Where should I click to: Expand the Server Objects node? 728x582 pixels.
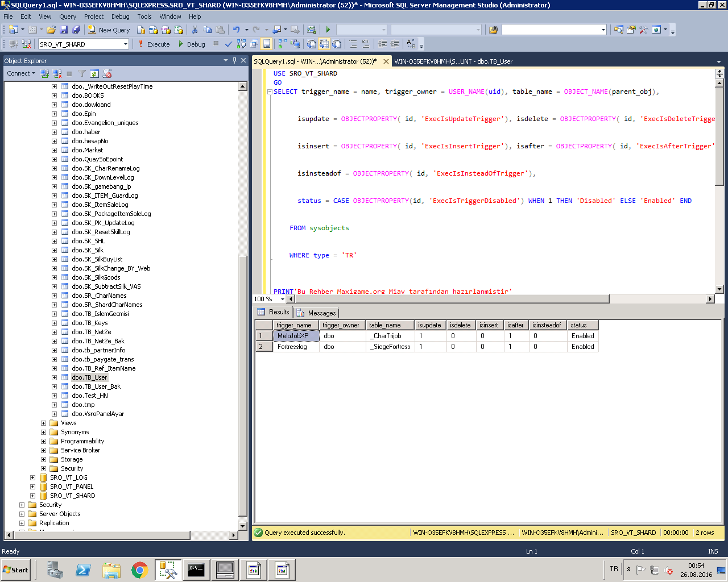(x=22, y=514)
